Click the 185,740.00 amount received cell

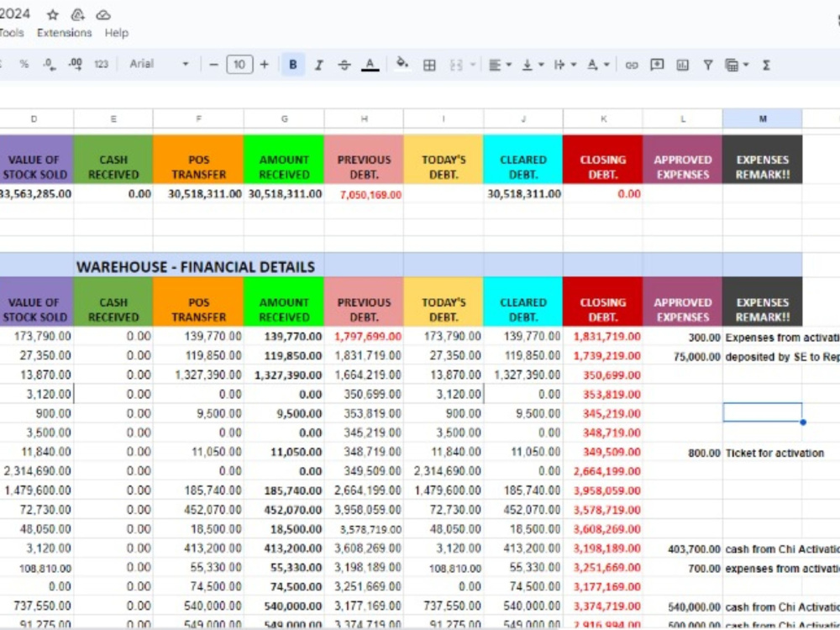tap(284, 491)
